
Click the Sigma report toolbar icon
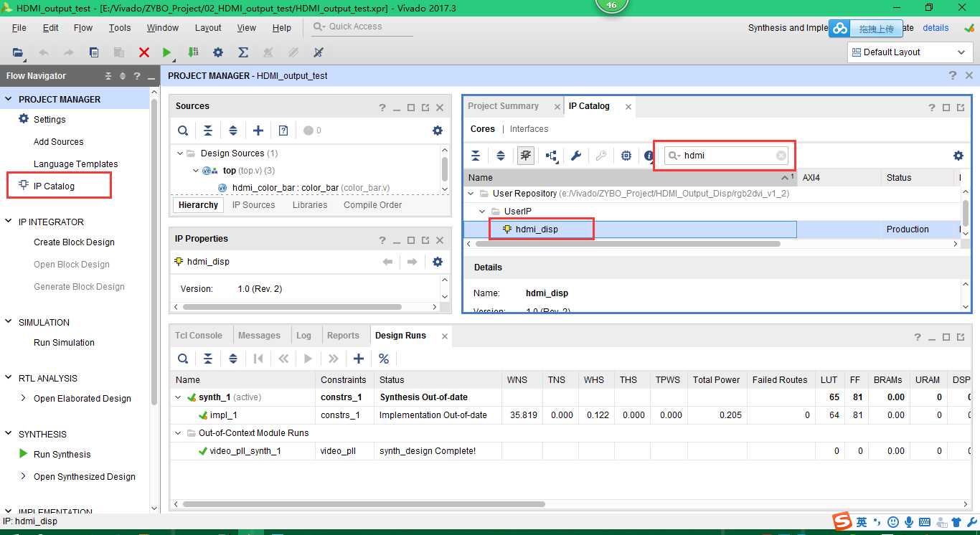pyautogui.click(x=243, y=52)
